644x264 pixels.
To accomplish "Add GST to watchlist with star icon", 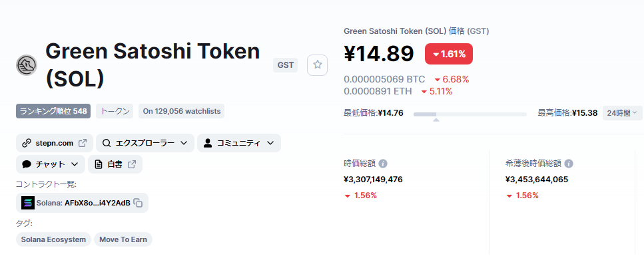I will pos(317,65).
